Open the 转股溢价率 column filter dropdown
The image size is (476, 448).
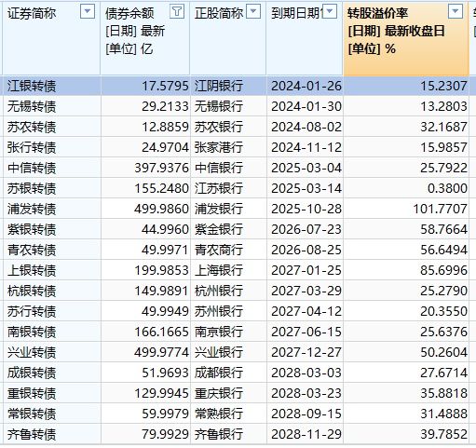[456, 12]
